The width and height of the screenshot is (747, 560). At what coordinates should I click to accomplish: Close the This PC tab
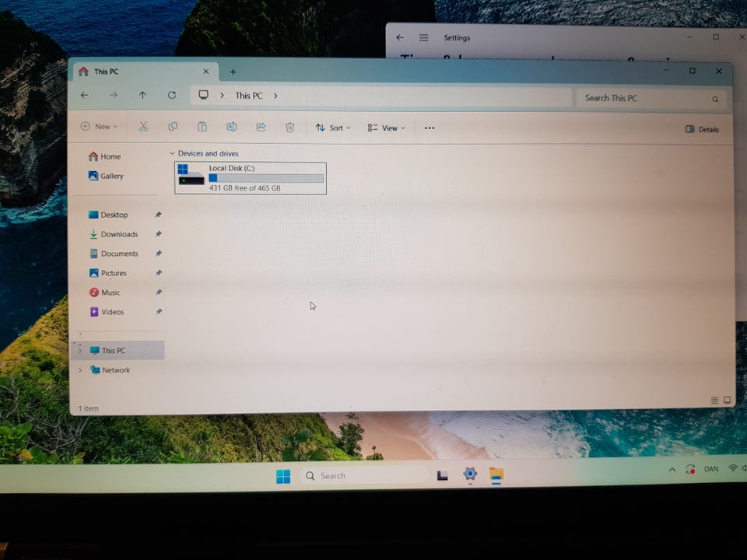pos(205,72)
